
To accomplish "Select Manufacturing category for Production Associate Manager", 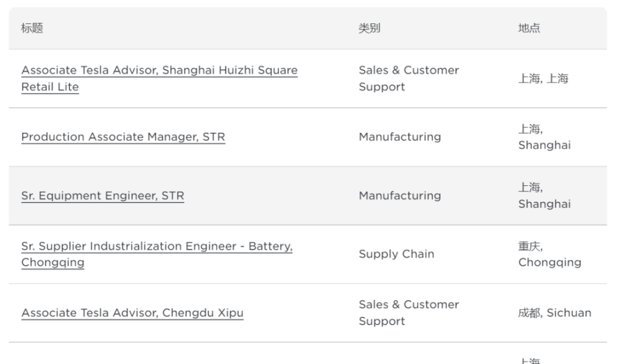I will [x=400, y=137].
